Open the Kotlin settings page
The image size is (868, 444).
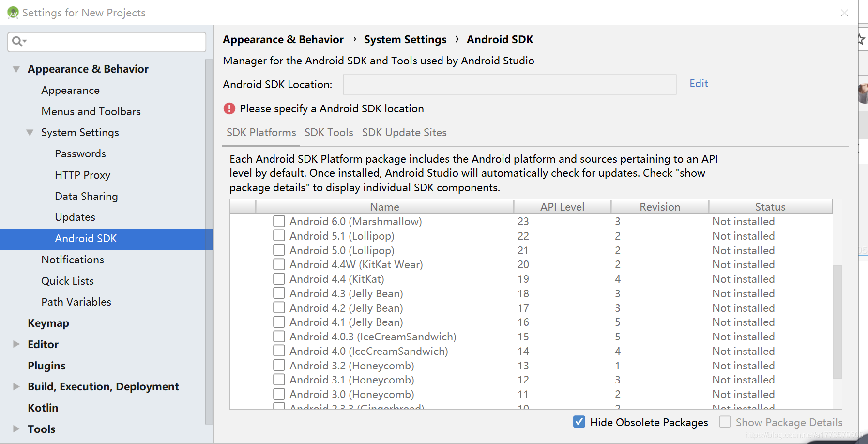pos(43,408)
